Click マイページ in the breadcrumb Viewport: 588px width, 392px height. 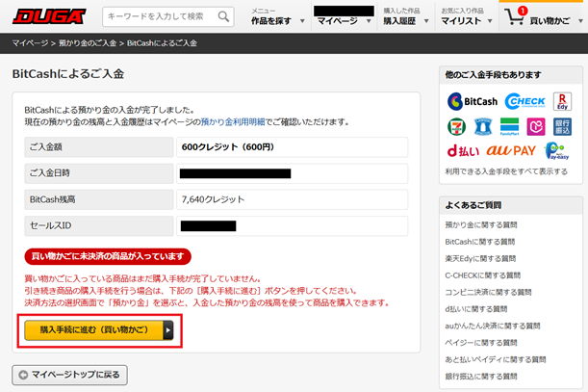(x=30, y=43)
